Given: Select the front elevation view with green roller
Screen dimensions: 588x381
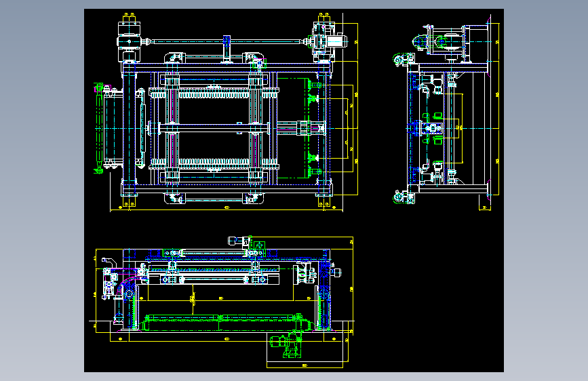Looking at the screenshot, I should click(221, 302).
